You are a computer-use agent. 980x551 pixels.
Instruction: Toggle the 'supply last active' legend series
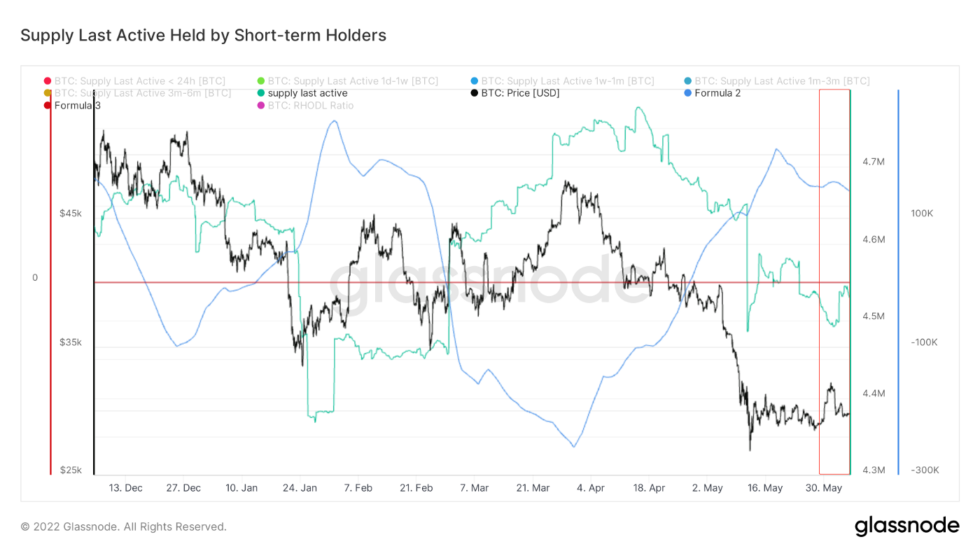(307, 93)
